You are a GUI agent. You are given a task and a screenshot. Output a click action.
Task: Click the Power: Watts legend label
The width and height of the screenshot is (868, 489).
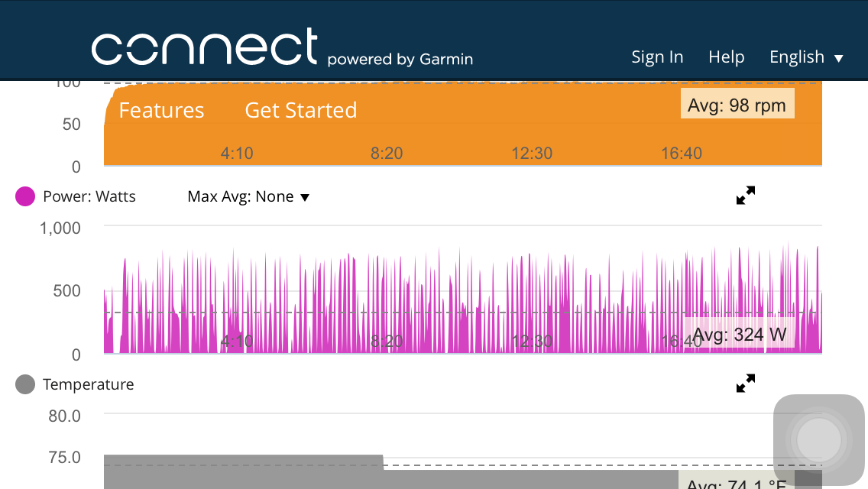(x=89, y=196)
